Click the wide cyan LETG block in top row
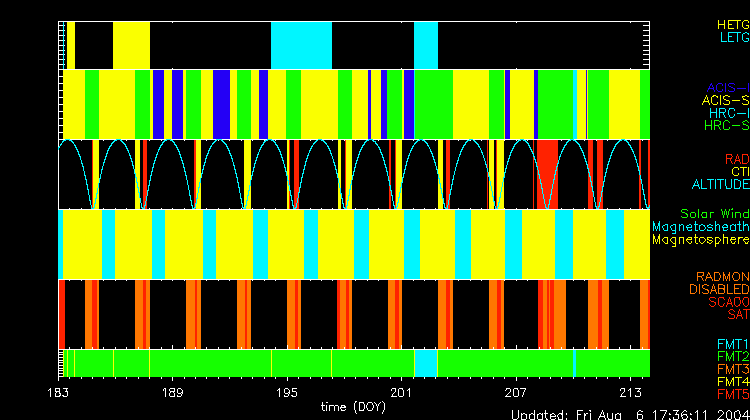Screen dimensions: 750x420 pos(301,44)
